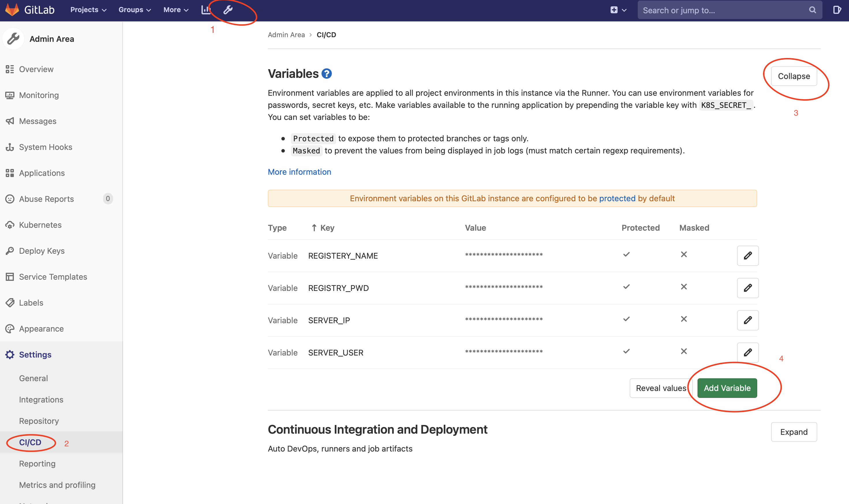Open the Admin Area wrench icon in navbar

[228, 10]
